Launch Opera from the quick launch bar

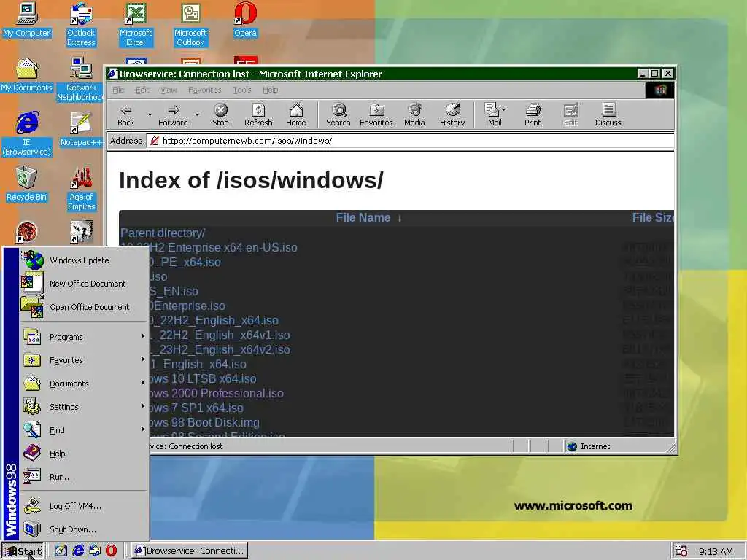tap(111, 551)
